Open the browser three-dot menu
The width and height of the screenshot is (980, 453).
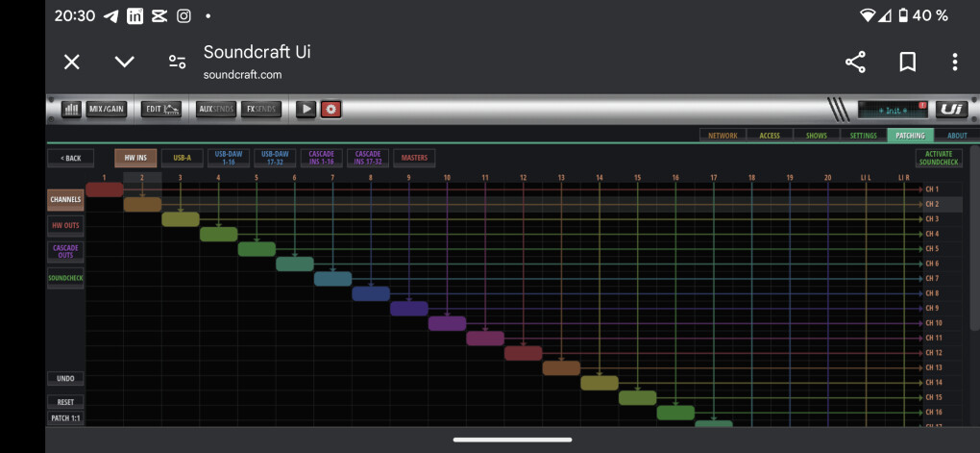click(954, 62)
